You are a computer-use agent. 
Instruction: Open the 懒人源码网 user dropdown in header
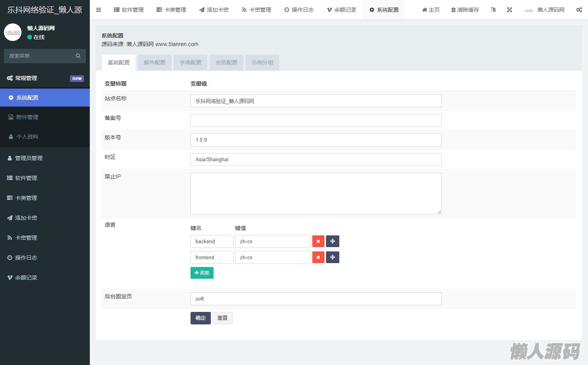[545, 10]
